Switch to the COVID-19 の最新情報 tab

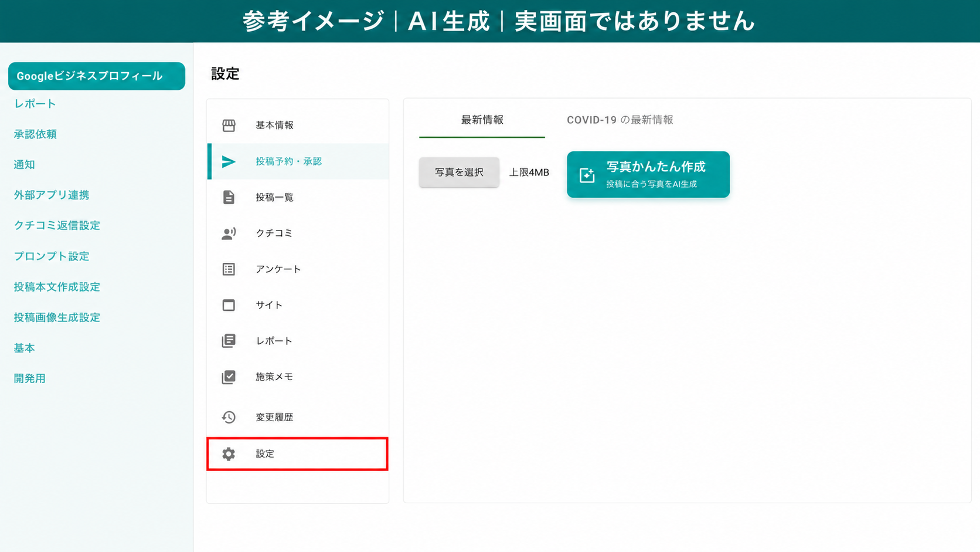[x=620, y=120]
